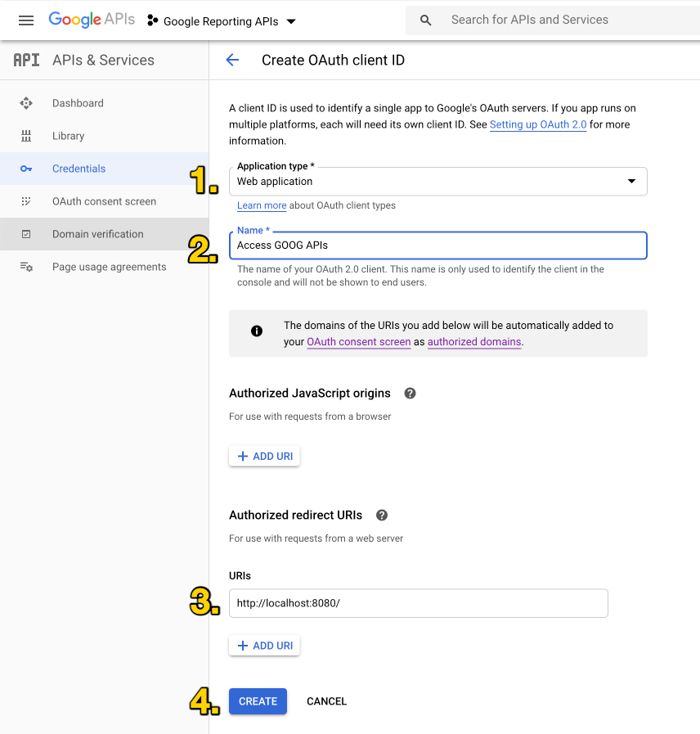
Task: Open OAuth consent screen in sidebar
Action: tap(105, 201)
